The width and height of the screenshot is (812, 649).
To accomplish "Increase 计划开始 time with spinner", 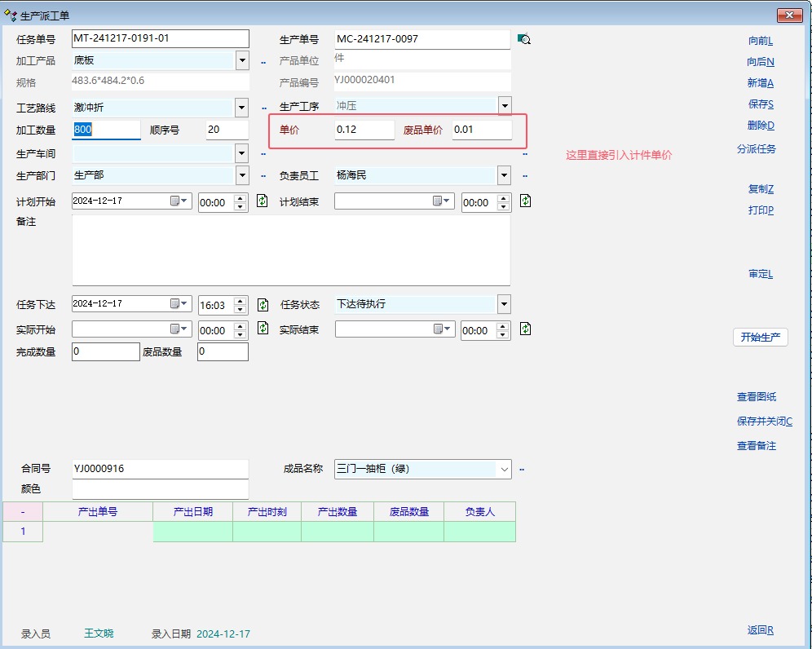I will click(240, 197).
